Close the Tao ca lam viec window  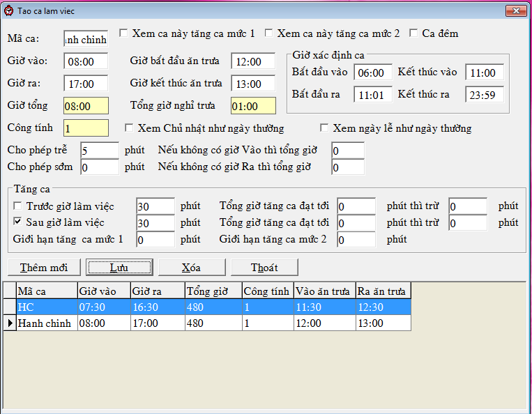pos(516,11)
